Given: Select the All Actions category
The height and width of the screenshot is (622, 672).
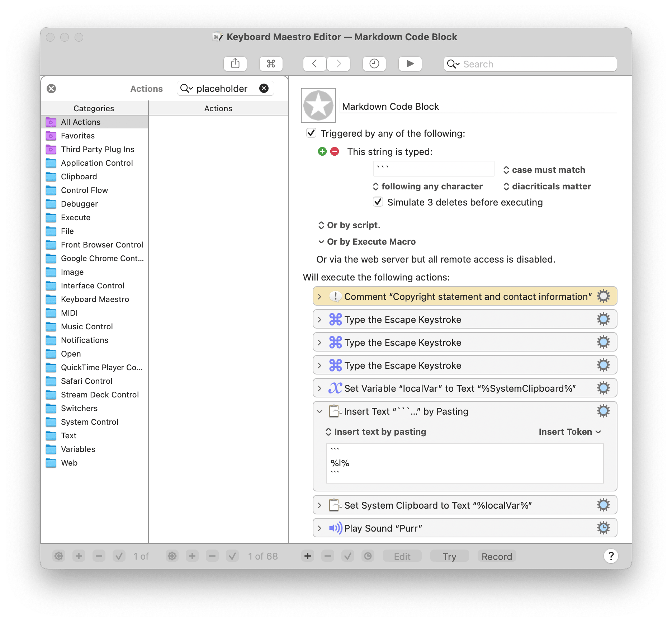Looking at the screenshot, I should pos(95,122).
